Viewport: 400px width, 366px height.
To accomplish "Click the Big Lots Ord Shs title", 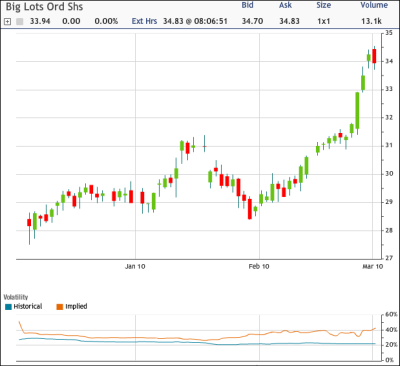I will (x=44, y=7).
